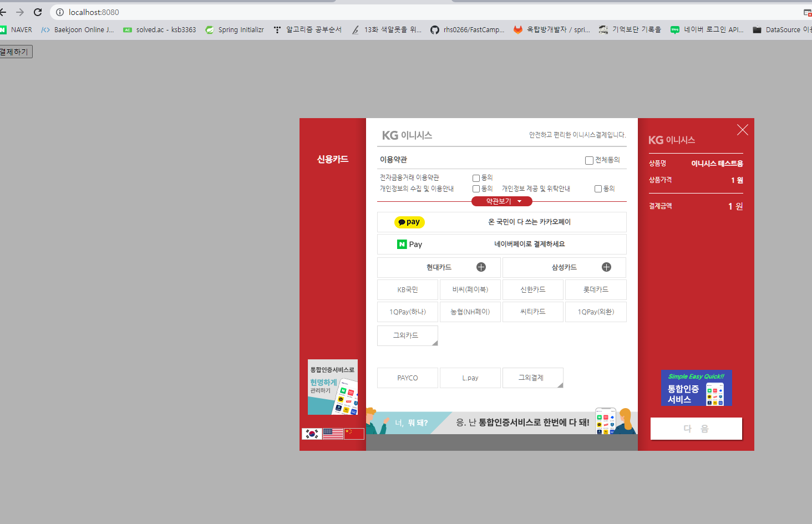Screen dimensions: 812x524
Task: Select Chinese flag language
Action: tap(354, 434)
